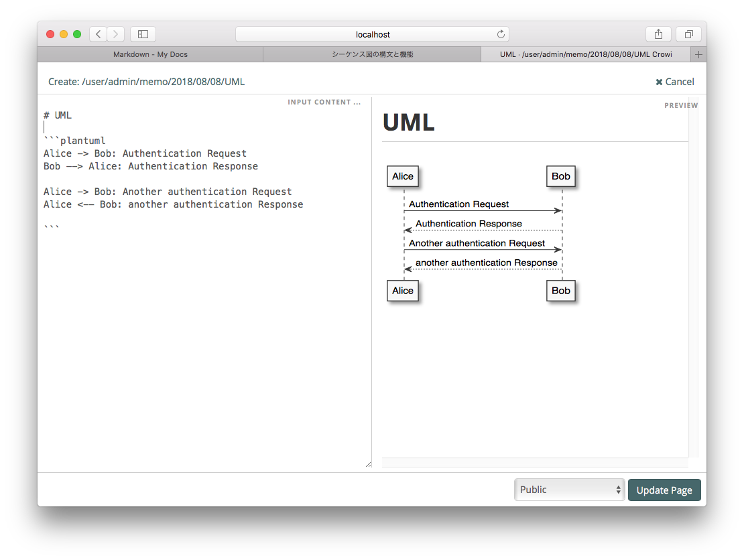Zoom the window with green button
The height and width of the screenshot is (560, 744).
pos(77,34)
